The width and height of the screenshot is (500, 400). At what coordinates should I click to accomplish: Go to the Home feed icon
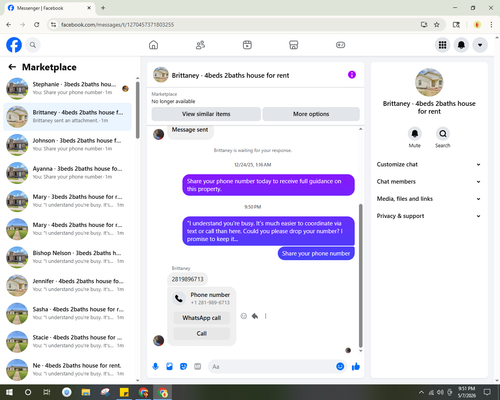pyautogui.click(x=153, y=45)
